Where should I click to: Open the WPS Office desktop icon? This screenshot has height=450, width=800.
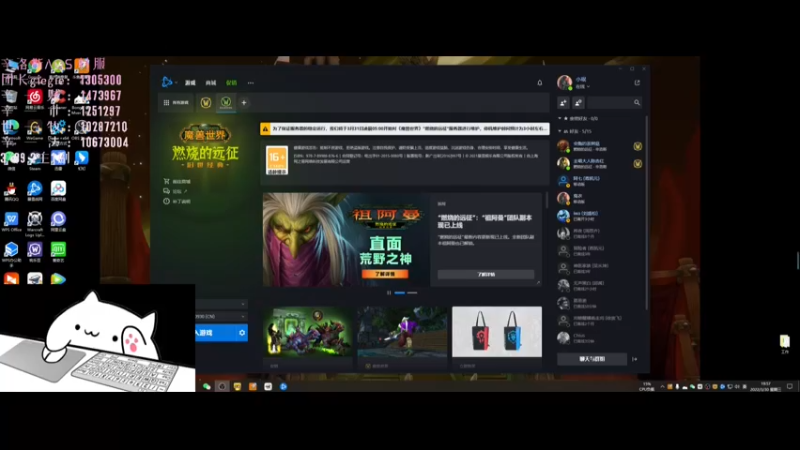(11, 222)
